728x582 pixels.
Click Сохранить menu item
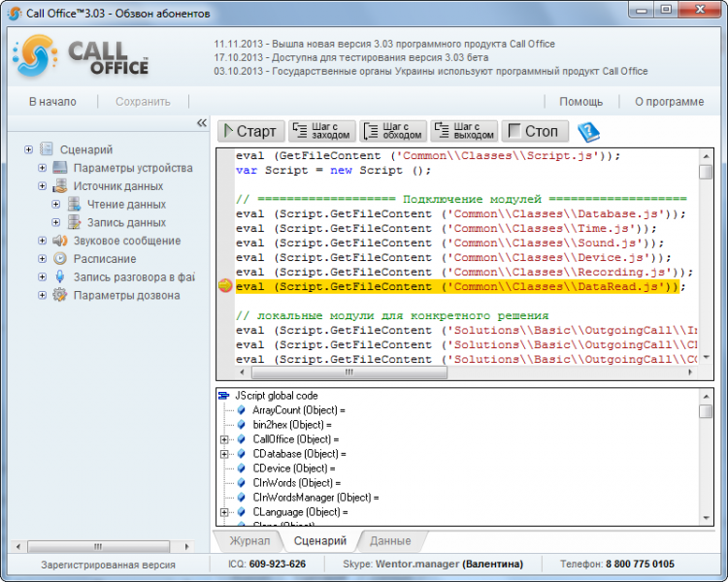pos(143,102)
